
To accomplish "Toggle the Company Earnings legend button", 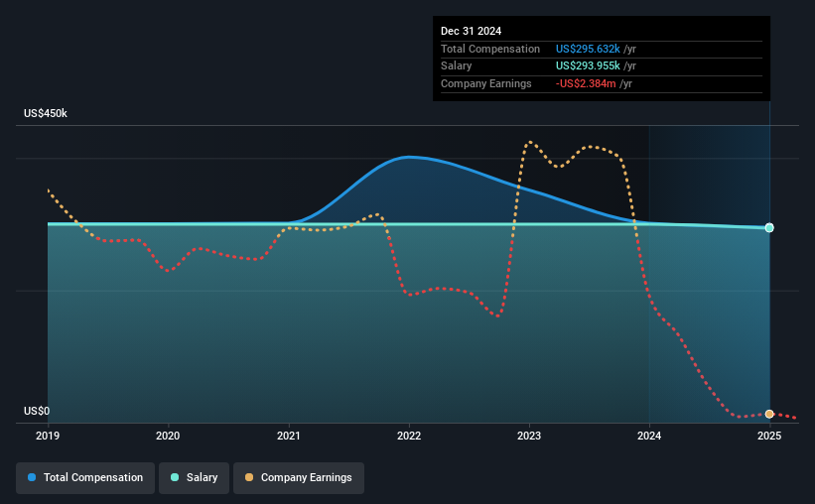I will pyautogui.click(x=299, y=478).
